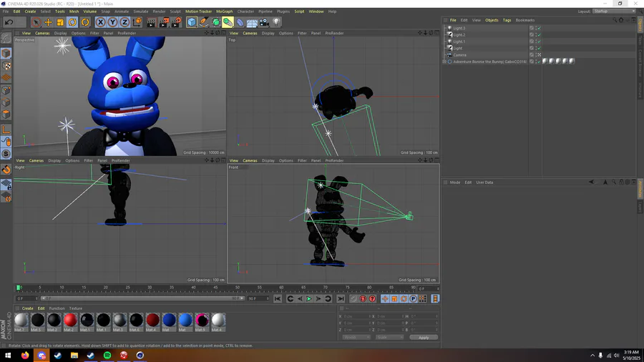Click Apply button in coordinates
The width and height of the screenshot is (644, 362).
pyautogui.click(x=424, y=338)
